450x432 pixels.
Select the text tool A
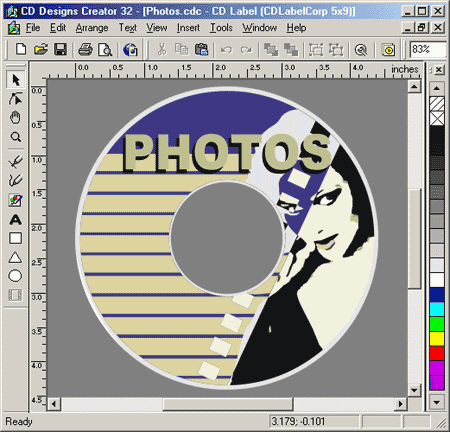[x=15, y=220]
